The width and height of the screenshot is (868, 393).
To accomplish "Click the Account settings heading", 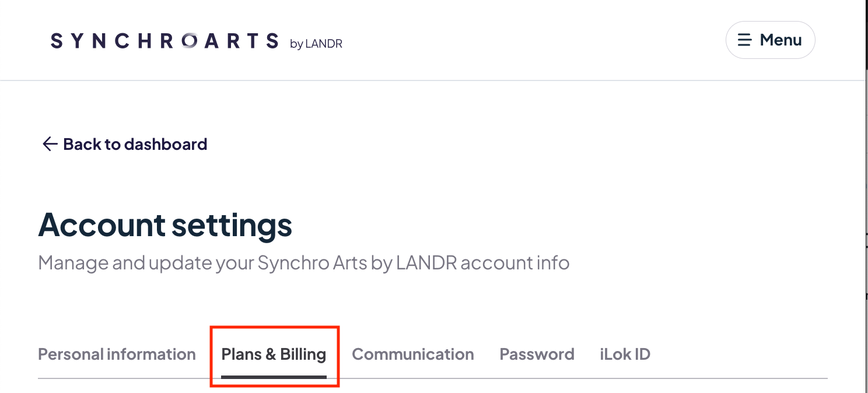I will coord(165,225).
